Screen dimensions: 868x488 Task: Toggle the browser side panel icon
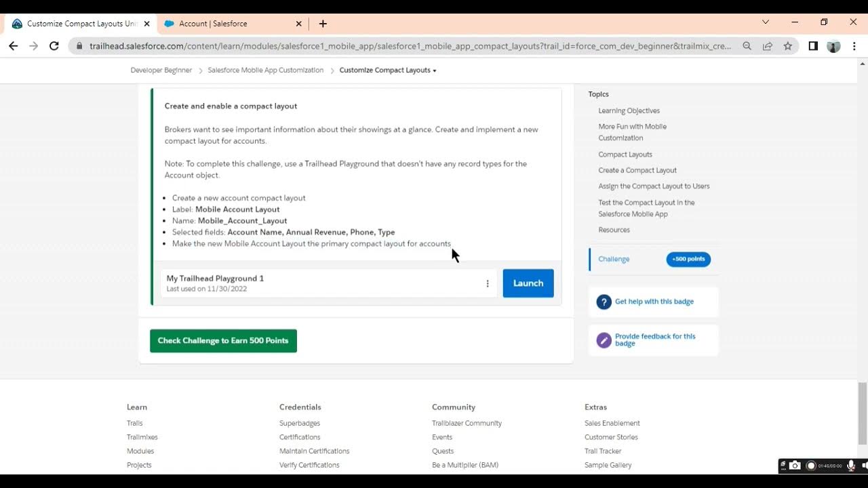(813, 46)
